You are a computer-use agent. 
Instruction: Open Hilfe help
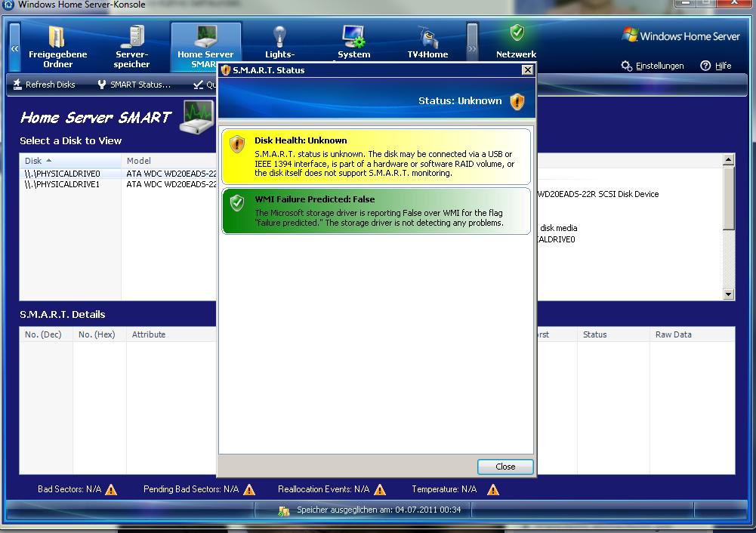point(716,66)
